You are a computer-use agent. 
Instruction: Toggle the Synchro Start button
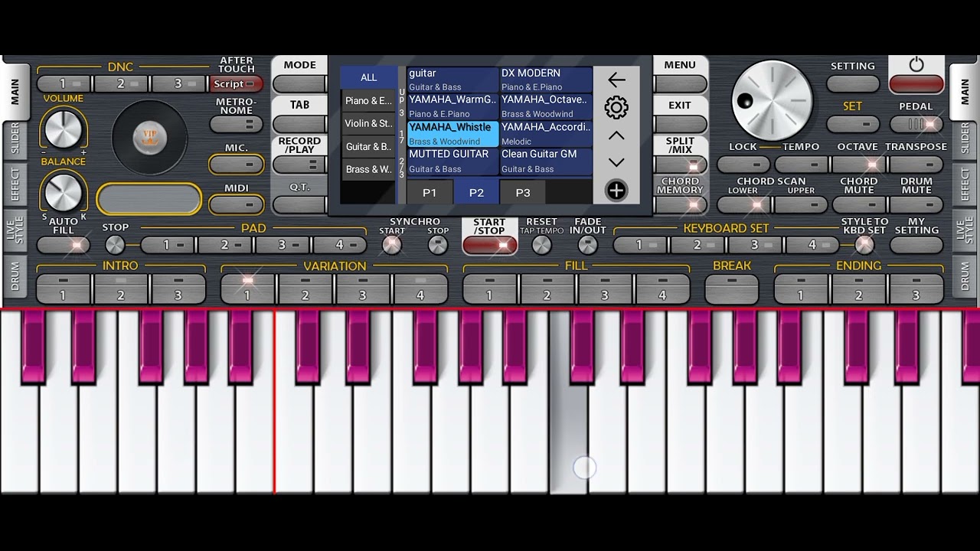pos(392,245)
